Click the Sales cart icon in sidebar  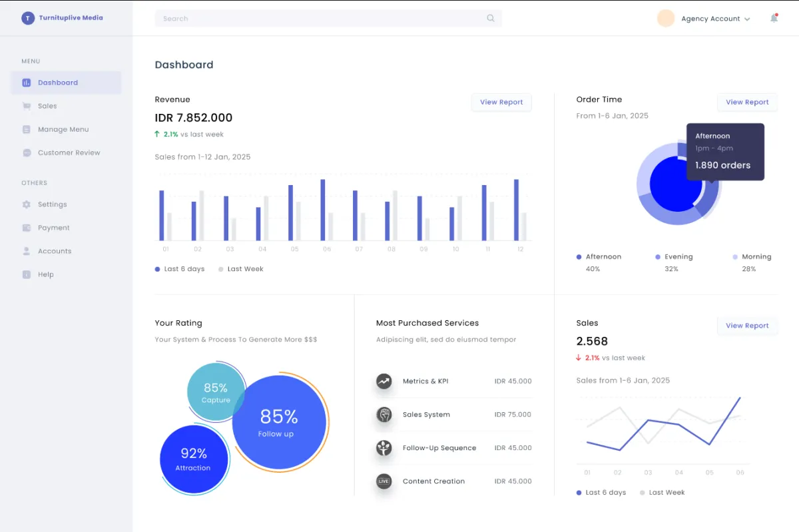[x=27, y=106]
